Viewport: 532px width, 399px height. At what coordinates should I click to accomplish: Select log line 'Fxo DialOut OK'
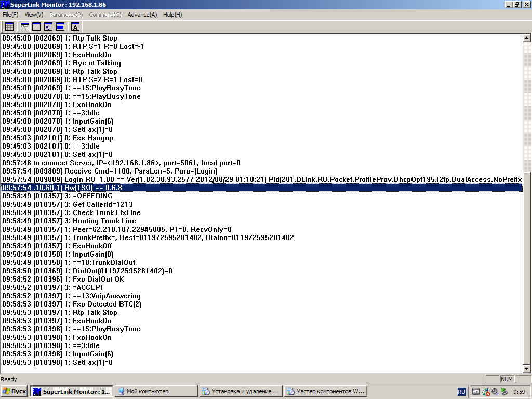[x=262, y=279]
